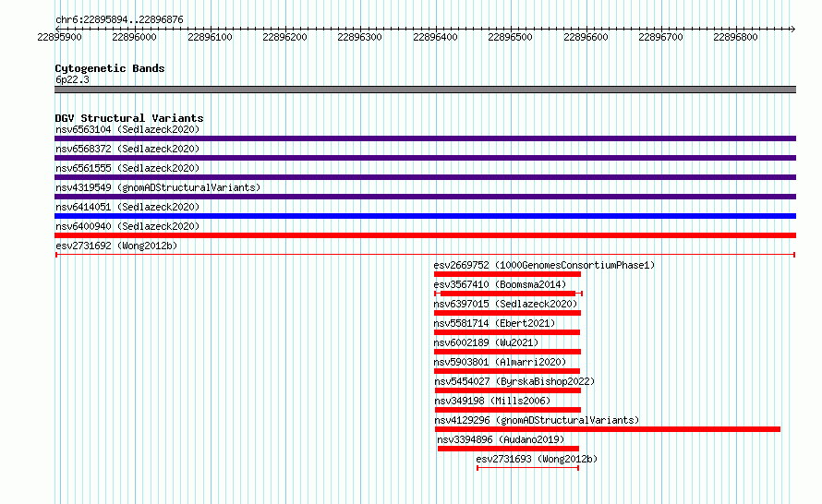
Task: Click ruler position 22896700
Action: 660,37
